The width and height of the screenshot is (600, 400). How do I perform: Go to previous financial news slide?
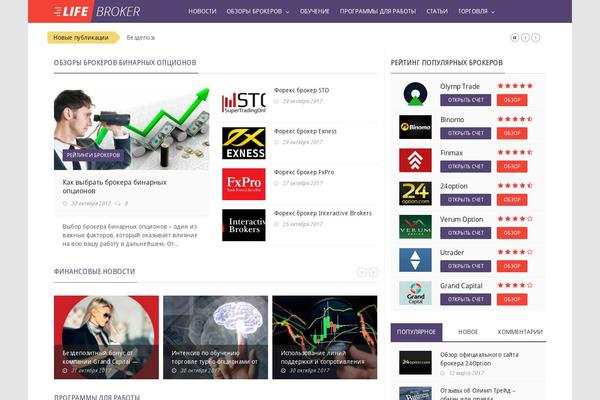point(362,272)
